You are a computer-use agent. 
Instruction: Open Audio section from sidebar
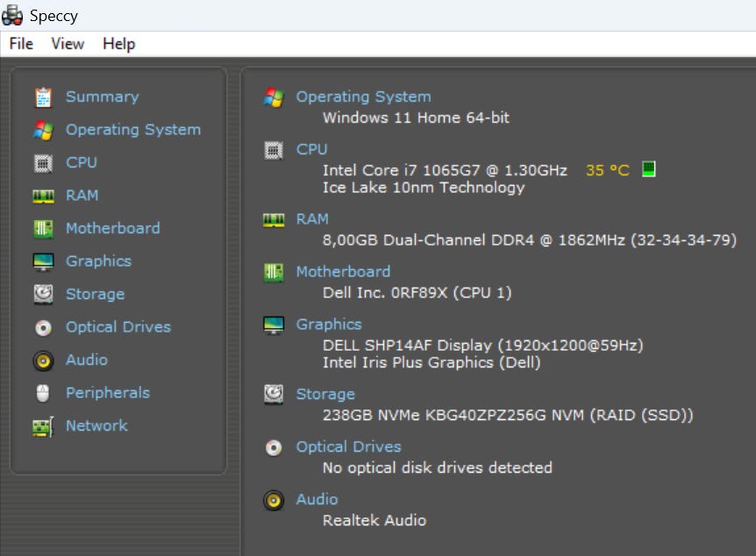87,360
